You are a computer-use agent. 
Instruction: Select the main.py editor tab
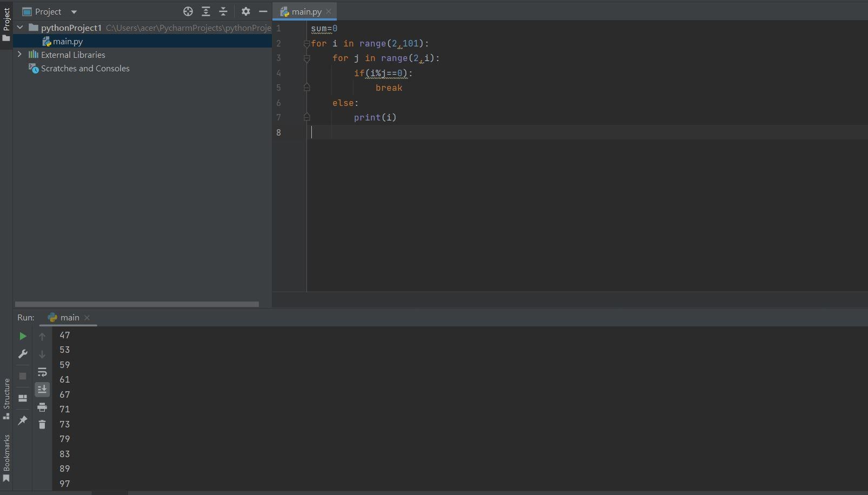coord(306,11)
